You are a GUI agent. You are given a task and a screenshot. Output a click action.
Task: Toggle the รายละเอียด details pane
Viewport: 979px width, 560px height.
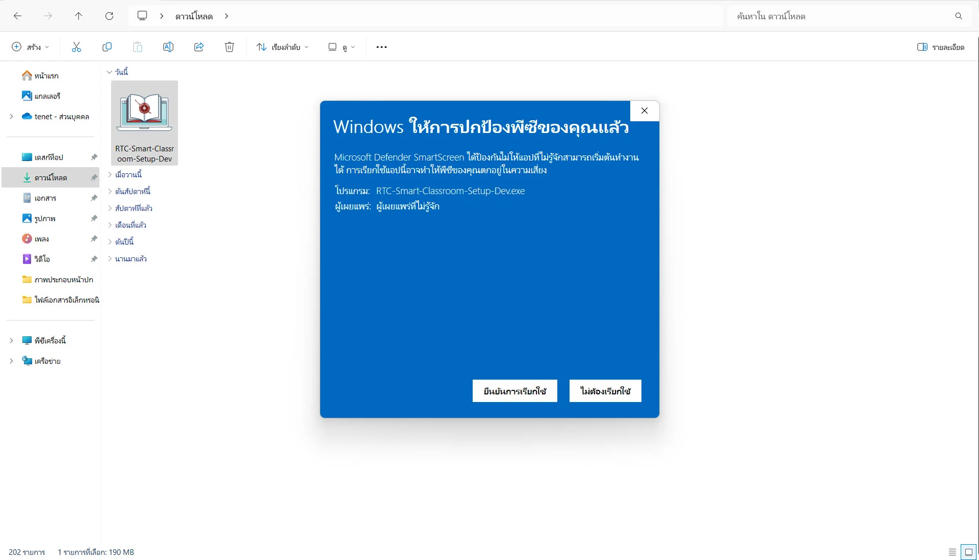point(941,47)
